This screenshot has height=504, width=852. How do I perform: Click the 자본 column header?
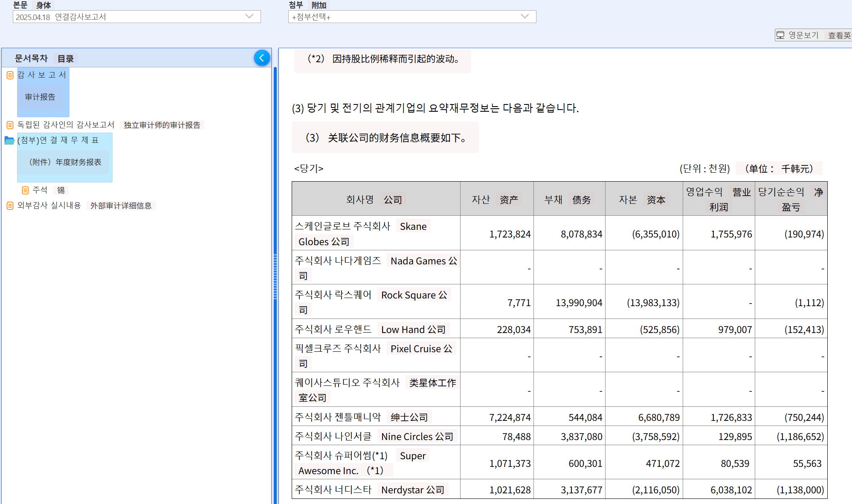coord(644,199)
